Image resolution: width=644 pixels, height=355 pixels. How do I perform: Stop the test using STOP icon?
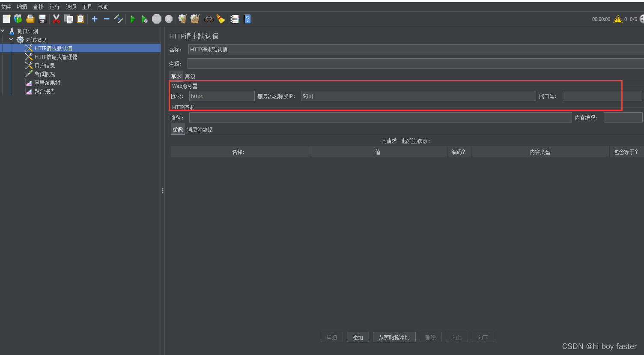click(157, 19)
